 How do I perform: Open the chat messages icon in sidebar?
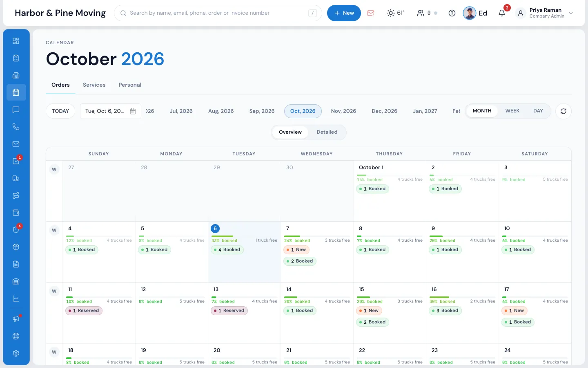(16, 110)
